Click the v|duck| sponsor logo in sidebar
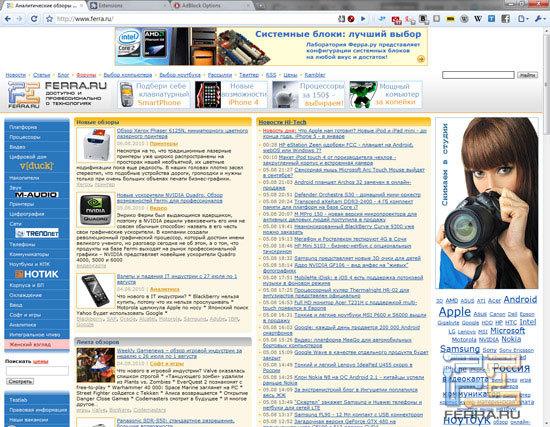This screenshot has height=427, width=550. coord(36,166)
